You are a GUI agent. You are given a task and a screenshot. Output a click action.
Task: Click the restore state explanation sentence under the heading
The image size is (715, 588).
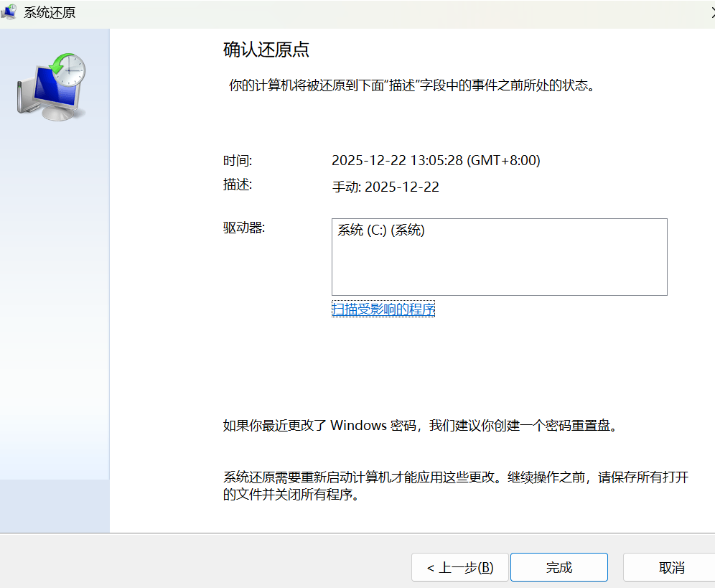pos(411,86)
